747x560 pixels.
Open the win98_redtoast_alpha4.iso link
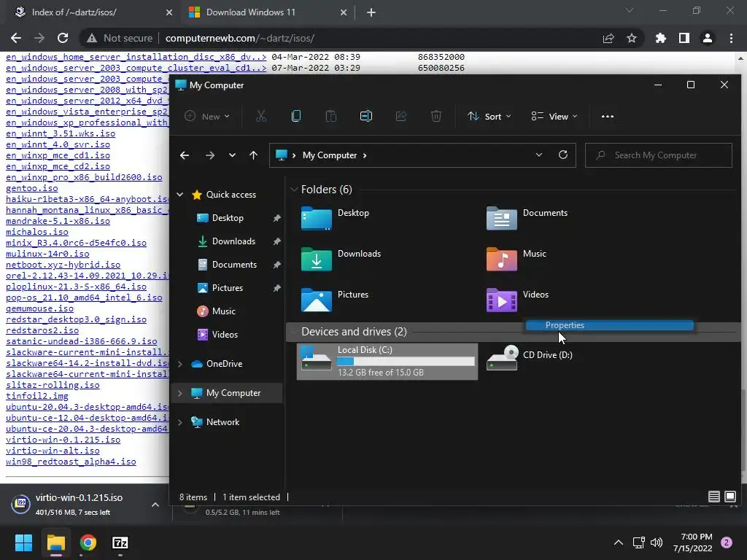tap(71, 462)
